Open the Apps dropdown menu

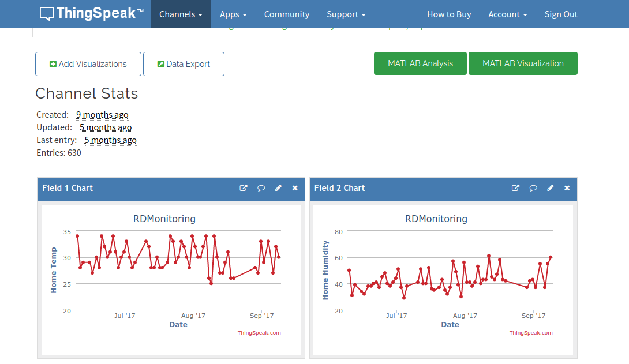[233, 14]
